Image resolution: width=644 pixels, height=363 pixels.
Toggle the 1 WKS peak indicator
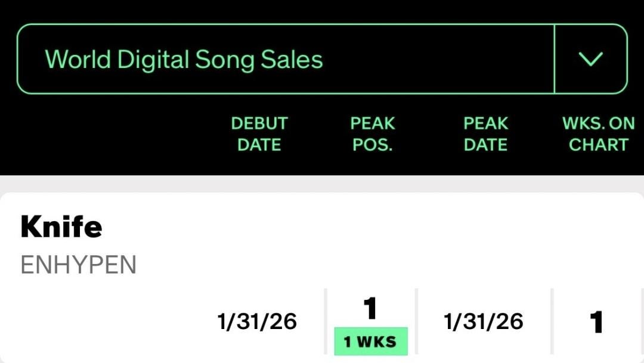pos(371,342)
